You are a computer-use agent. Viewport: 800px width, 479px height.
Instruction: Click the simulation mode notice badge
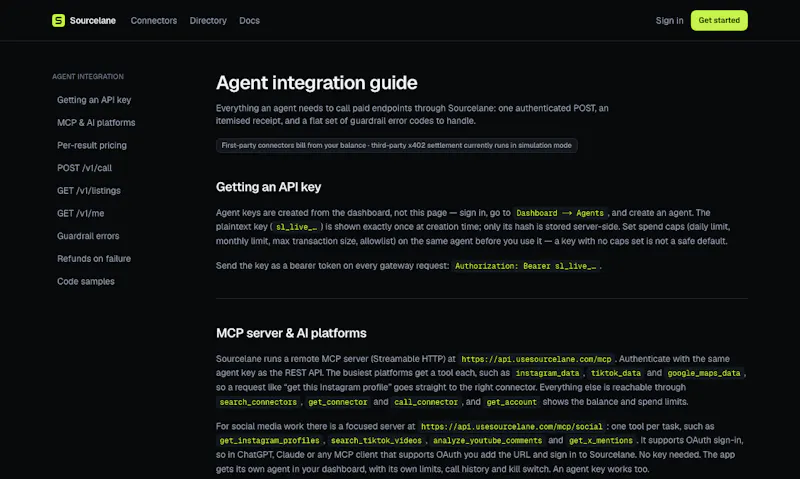pyautogui.click(x=396, y=145)
